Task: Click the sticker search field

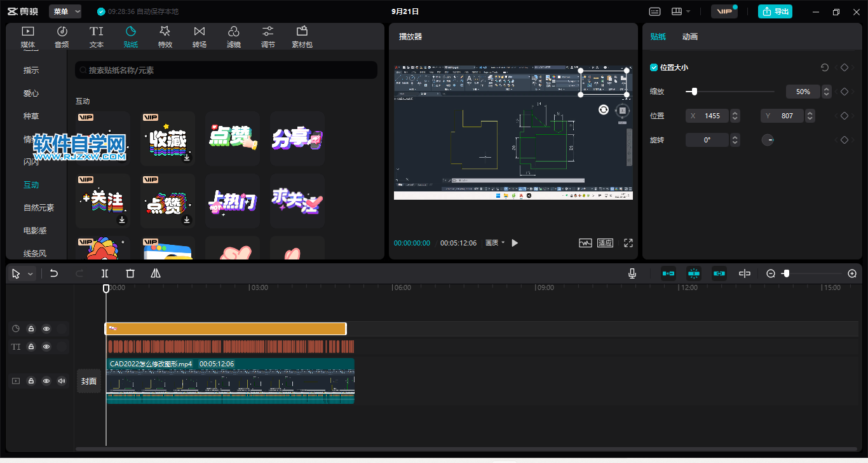Action: pyautogui.click(x=226, y=70)
